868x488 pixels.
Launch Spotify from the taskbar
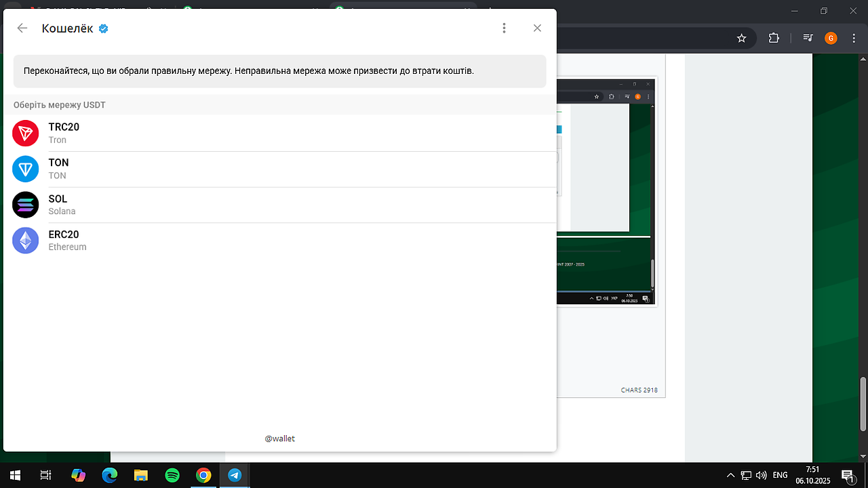[172, 475]
